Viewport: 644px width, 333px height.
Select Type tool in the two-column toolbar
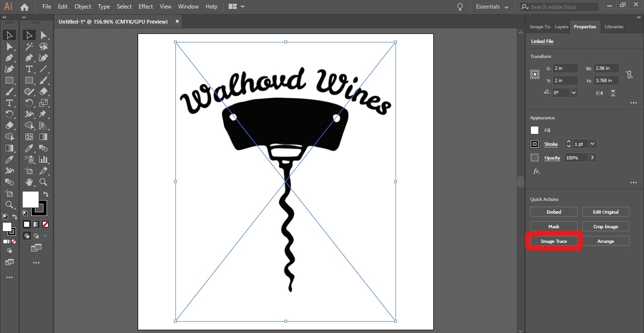pos(29,69)
